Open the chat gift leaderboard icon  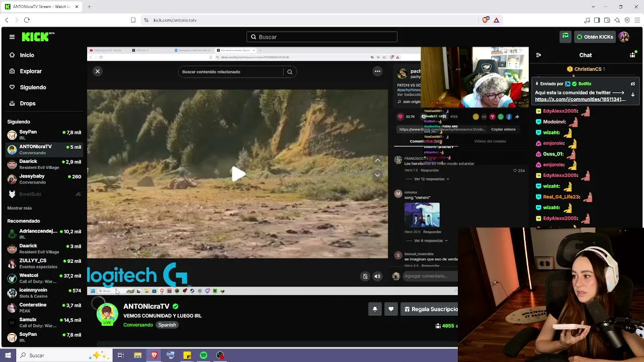632,55
